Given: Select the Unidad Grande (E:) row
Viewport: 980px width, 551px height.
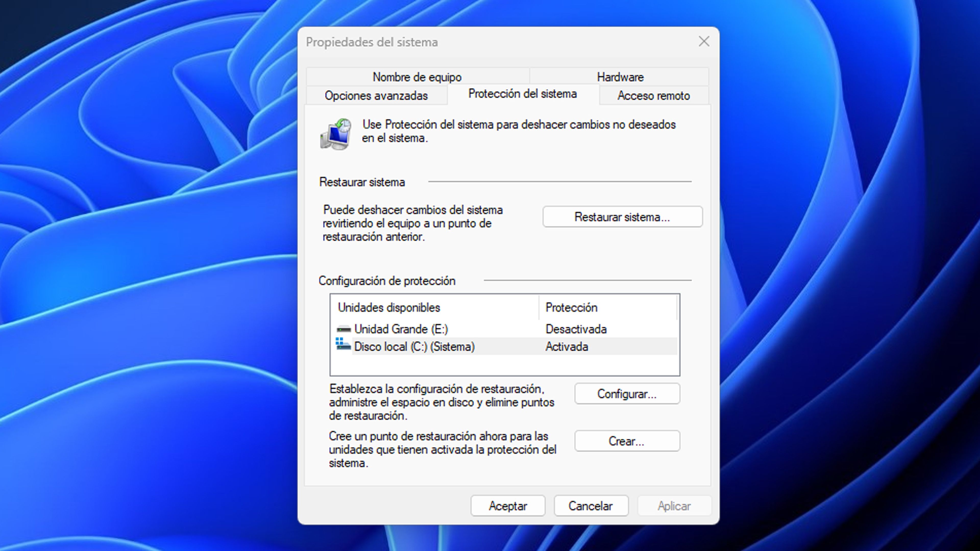Looking at the screenshot, I should (x=506, y=329).
